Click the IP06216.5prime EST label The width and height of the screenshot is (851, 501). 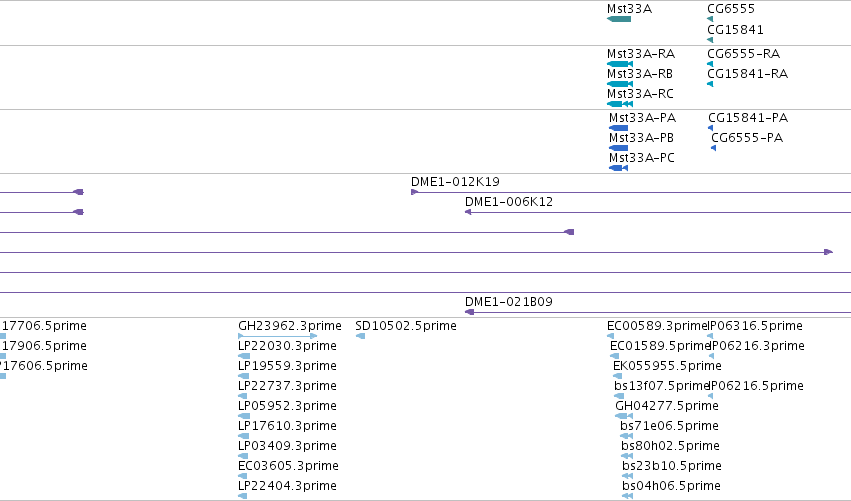pos(757,386)
